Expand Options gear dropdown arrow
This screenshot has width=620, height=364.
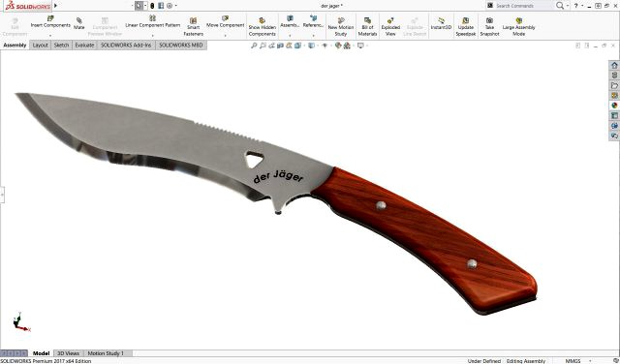point(176,6)
